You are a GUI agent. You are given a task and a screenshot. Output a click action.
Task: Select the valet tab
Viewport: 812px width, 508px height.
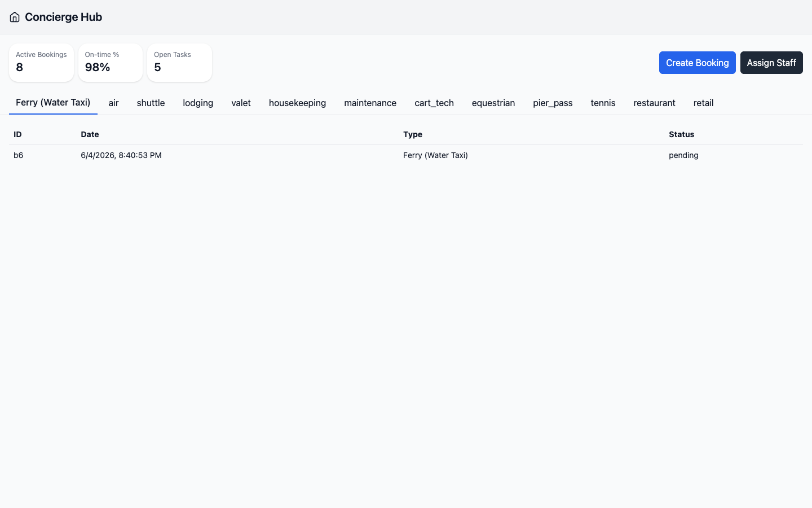(241, 103)
